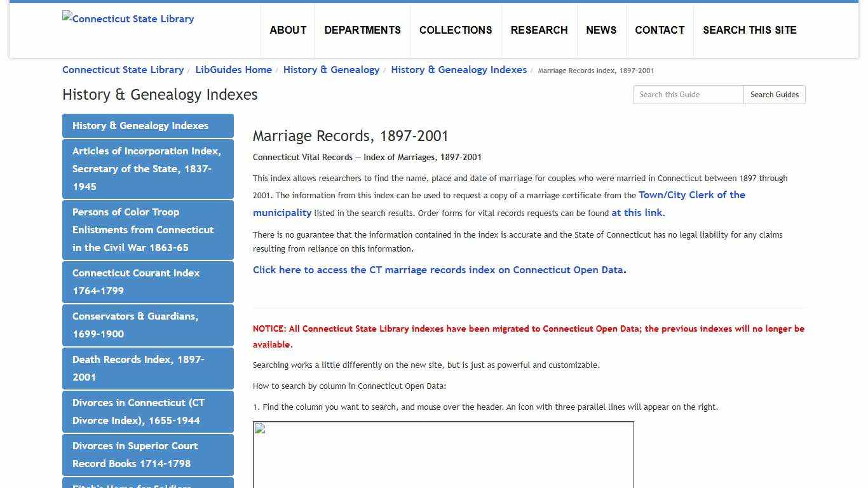
Task: Select DEPARTMENTS in the top navigation
Action: (362, 30)
